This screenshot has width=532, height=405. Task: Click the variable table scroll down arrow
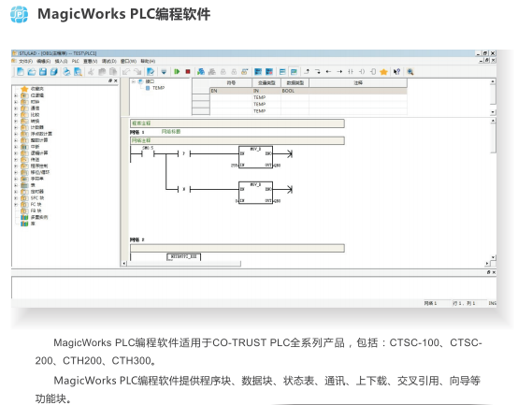[493, 112]
